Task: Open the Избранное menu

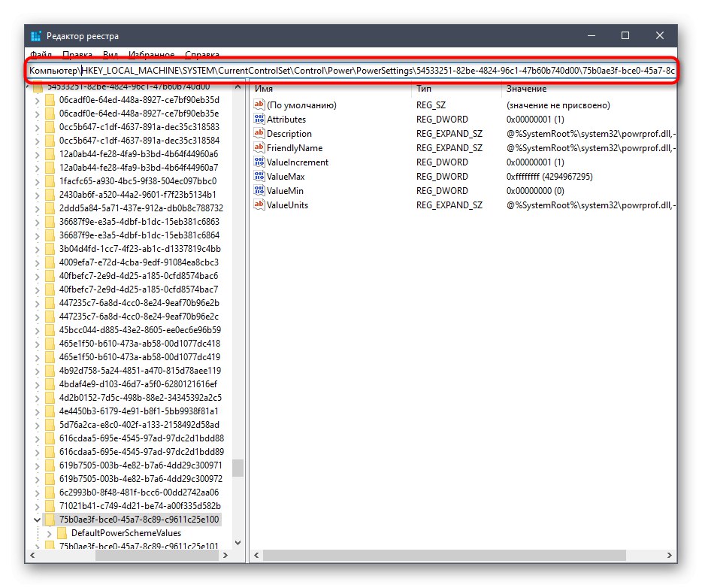Action: 151,55
